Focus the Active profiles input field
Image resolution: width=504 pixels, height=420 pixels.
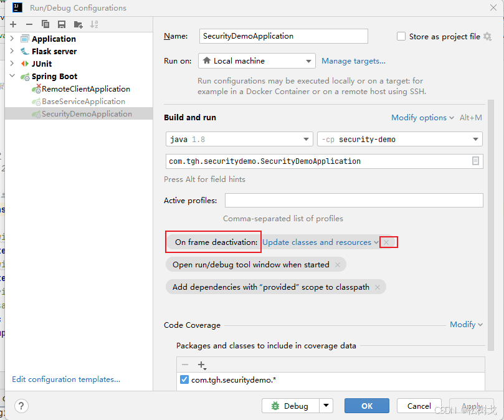point(354,201)
